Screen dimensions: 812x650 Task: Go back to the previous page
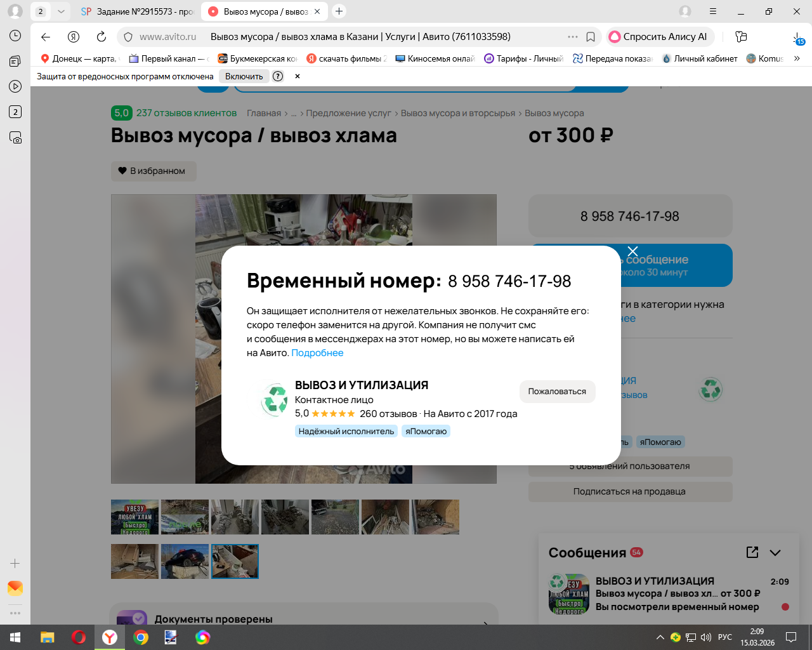46,37
